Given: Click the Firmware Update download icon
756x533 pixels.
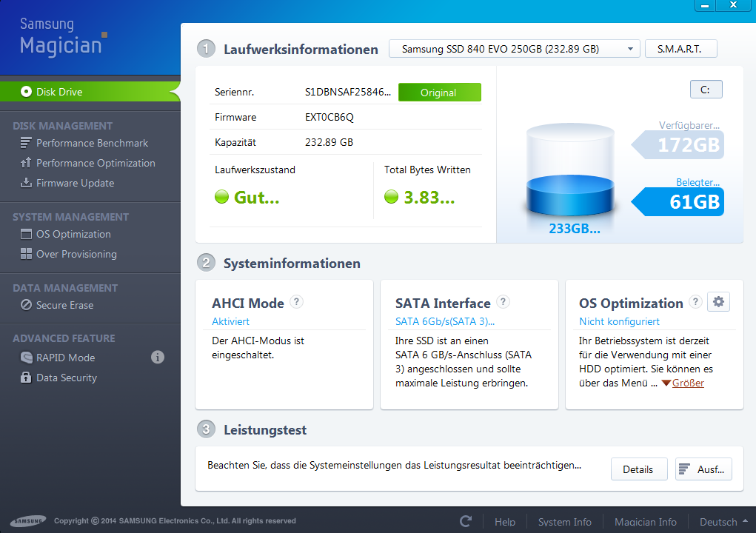Looking at the screenshot, I should [x=26, y=183].
